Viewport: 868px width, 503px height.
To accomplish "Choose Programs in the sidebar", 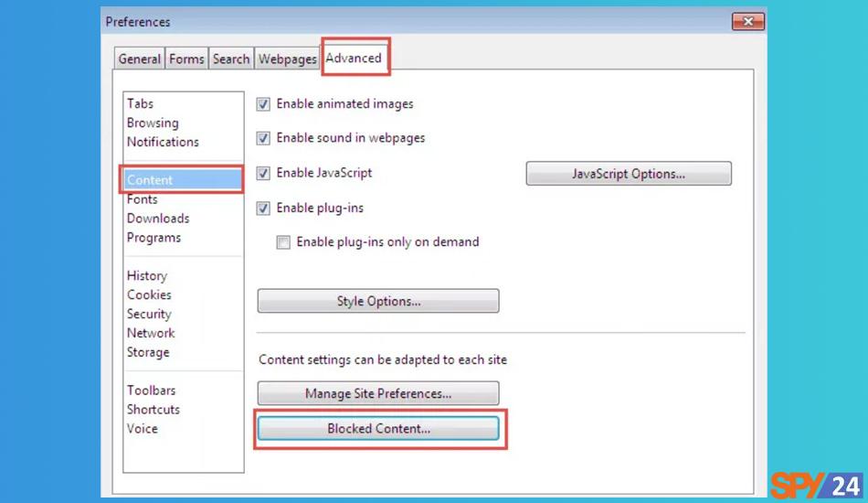I will (x=153, y=238).
